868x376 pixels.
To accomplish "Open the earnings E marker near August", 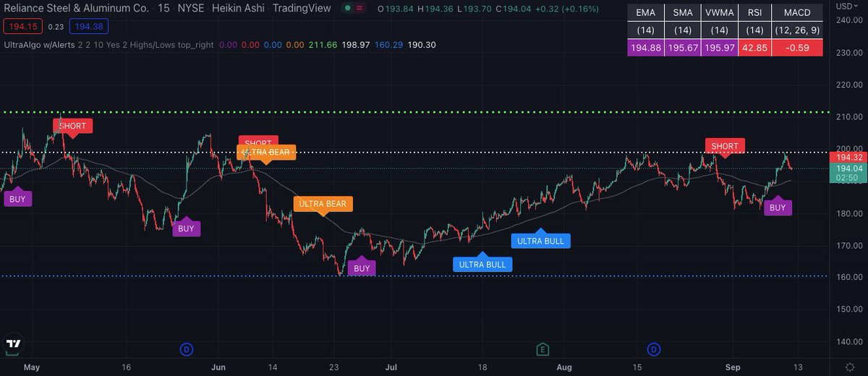I will point(542,349).
